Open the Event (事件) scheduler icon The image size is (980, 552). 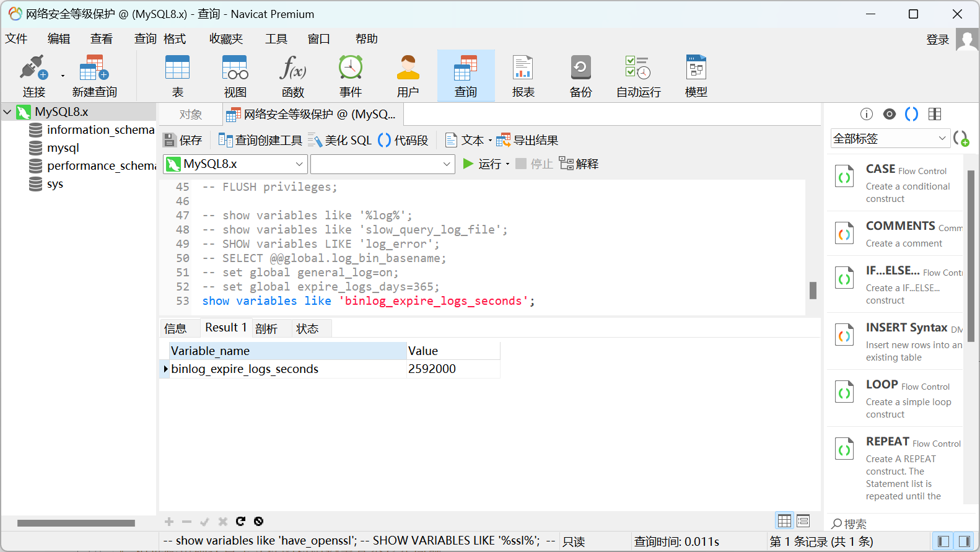click(x=350, y=76)
